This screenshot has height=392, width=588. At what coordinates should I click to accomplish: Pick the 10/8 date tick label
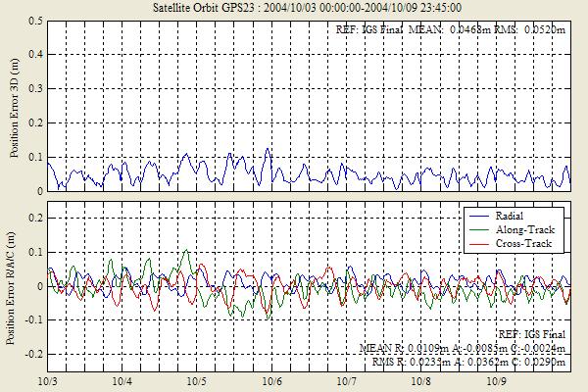(420, 379)
